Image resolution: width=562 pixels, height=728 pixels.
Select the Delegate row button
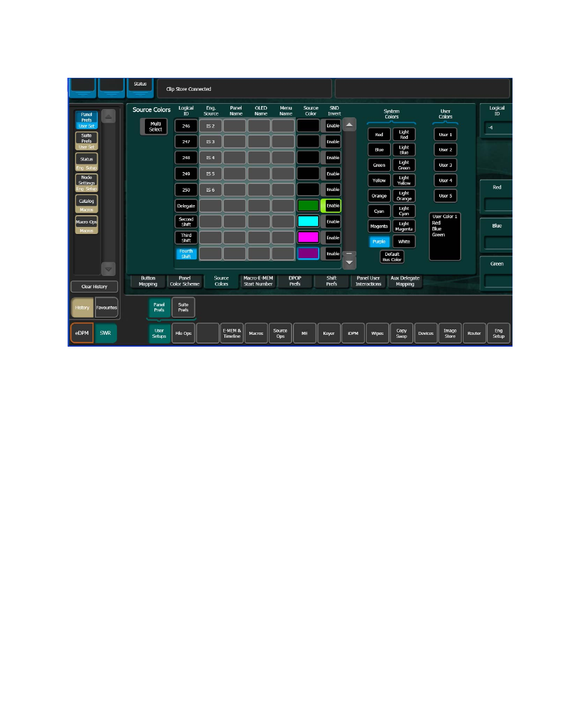tap(186, 206)
